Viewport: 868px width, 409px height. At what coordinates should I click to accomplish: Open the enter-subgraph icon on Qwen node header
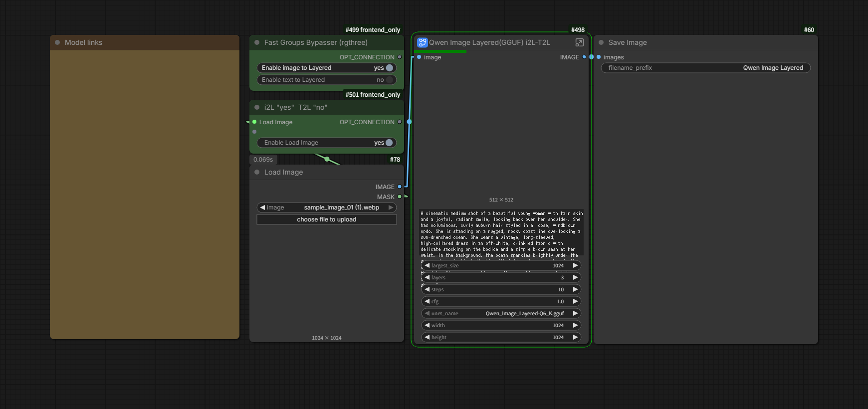[x=579, y=42]
